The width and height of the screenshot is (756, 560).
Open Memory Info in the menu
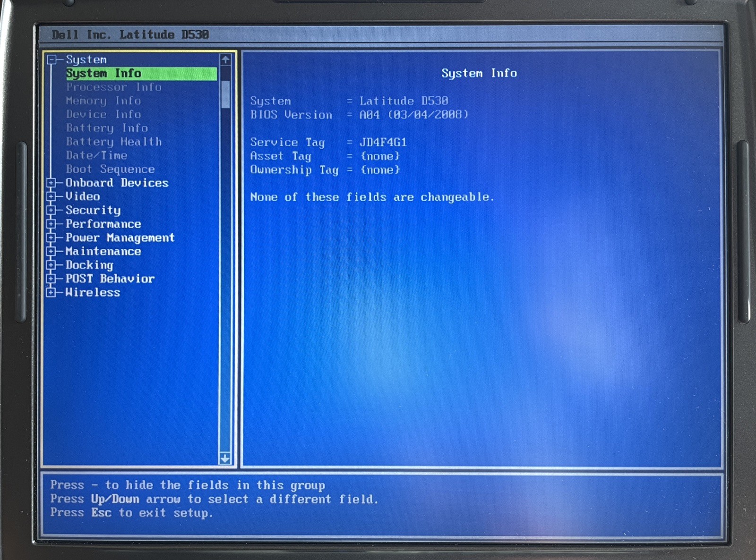point(103,101)
